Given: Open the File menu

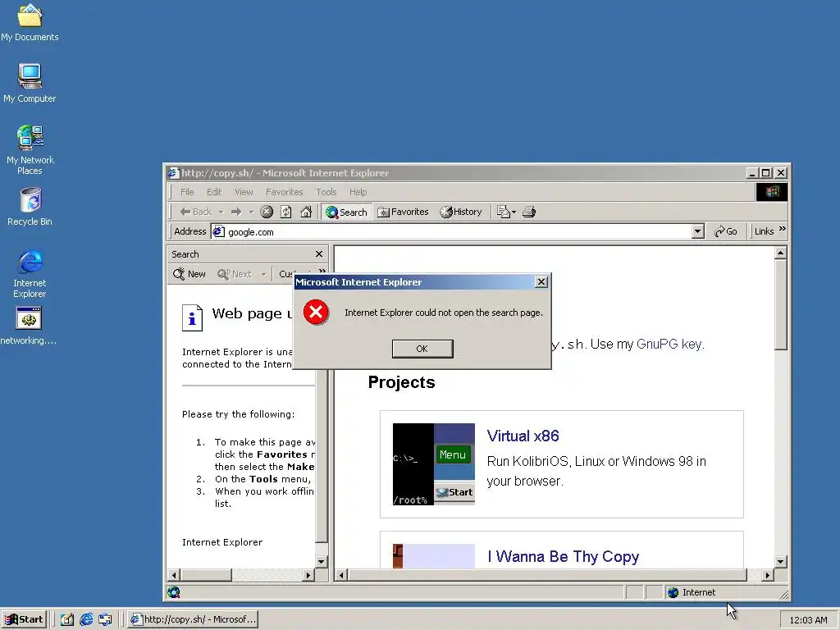Looking at the screenshot, I should [187, 192].
